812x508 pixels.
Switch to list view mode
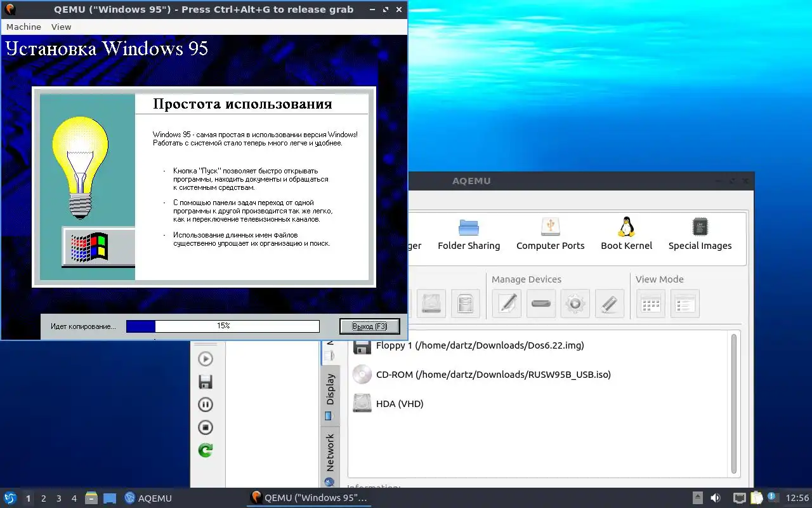(x=685, y=304)
